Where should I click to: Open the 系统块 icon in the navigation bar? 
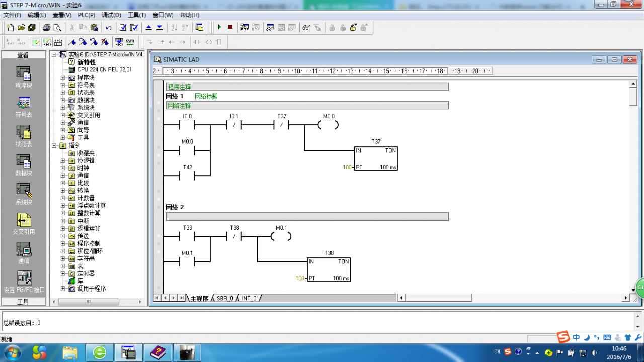click(x=24, y=194)
